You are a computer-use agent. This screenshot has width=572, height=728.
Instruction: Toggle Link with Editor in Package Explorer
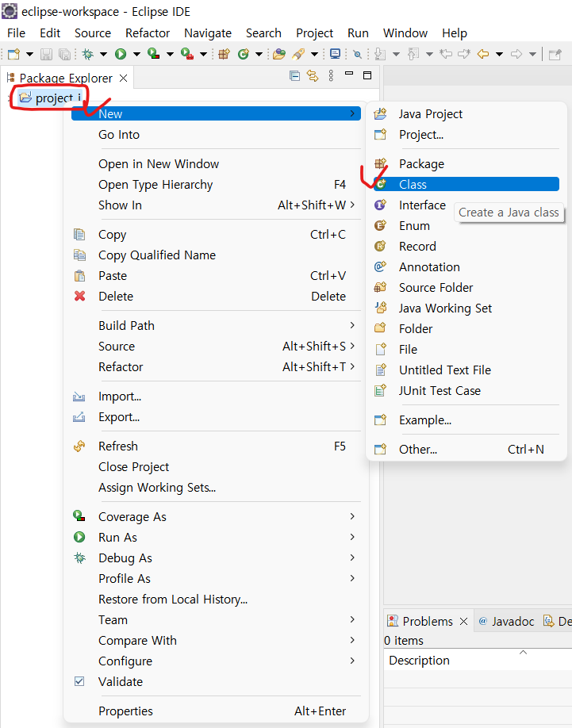pyautogui.click(x=313, y=75)
